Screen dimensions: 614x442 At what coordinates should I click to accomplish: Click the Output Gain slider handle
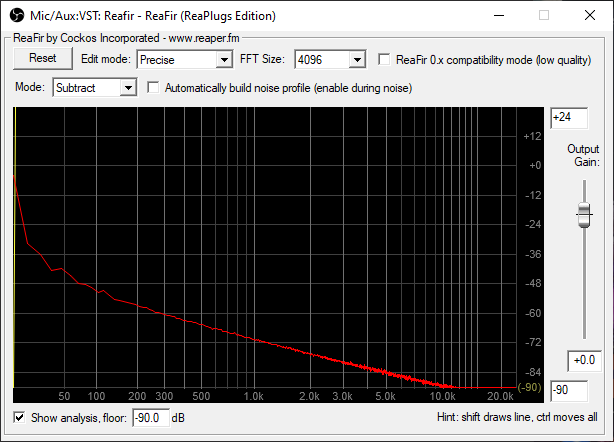tap(584, 215)
